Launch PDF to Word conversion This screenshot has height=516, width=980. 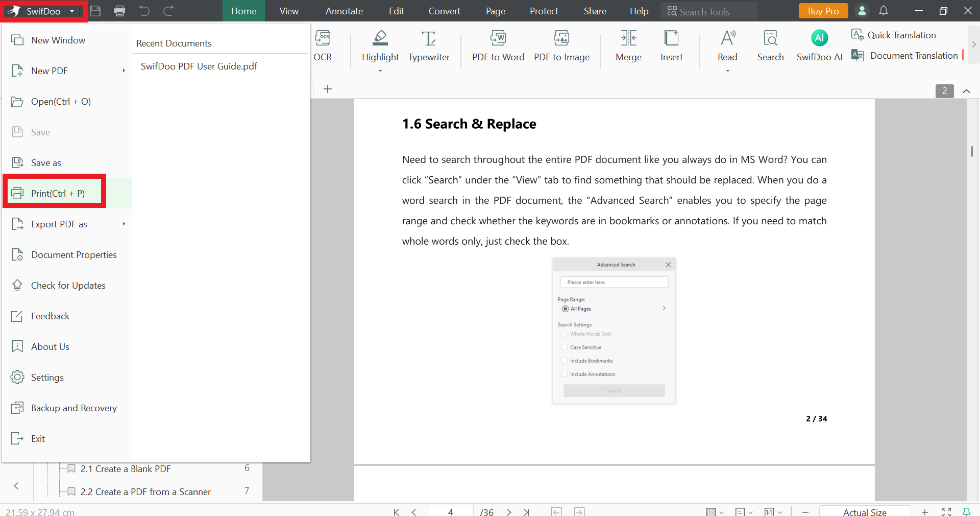[498, 46]
